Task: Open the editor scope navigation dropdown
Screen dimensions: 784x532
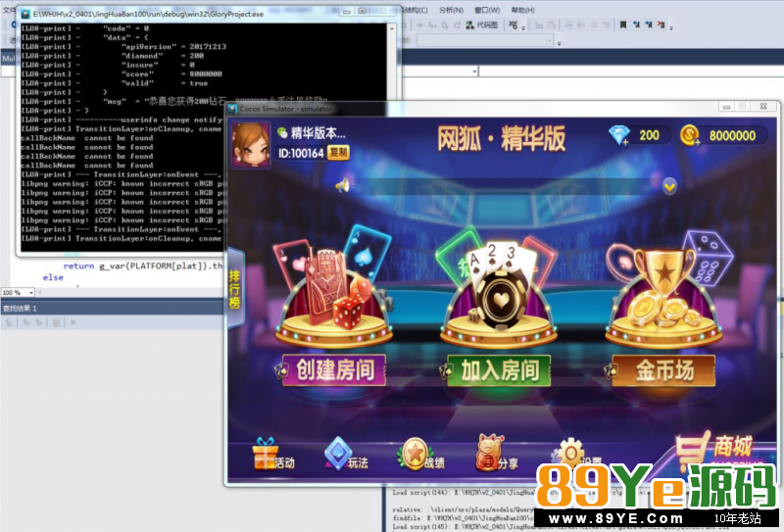Action: pyautogui.click(x=474, y=72)
